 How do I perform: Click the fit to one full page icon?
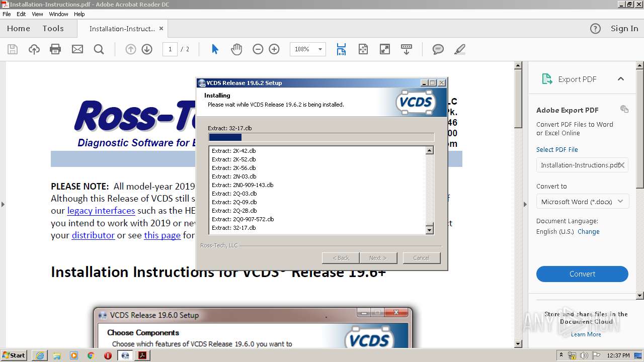click(x=363, y=49)
